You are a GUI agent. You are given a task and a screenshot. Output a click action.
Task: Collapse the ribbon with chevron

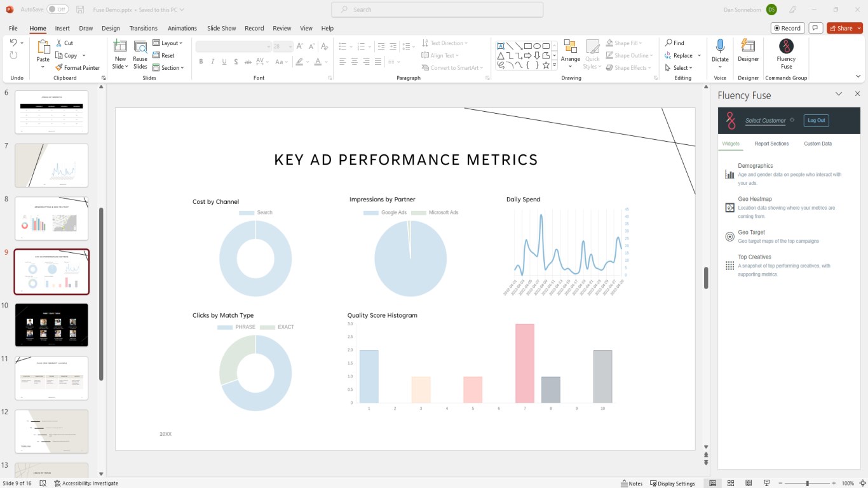click(x=858, y=76)
